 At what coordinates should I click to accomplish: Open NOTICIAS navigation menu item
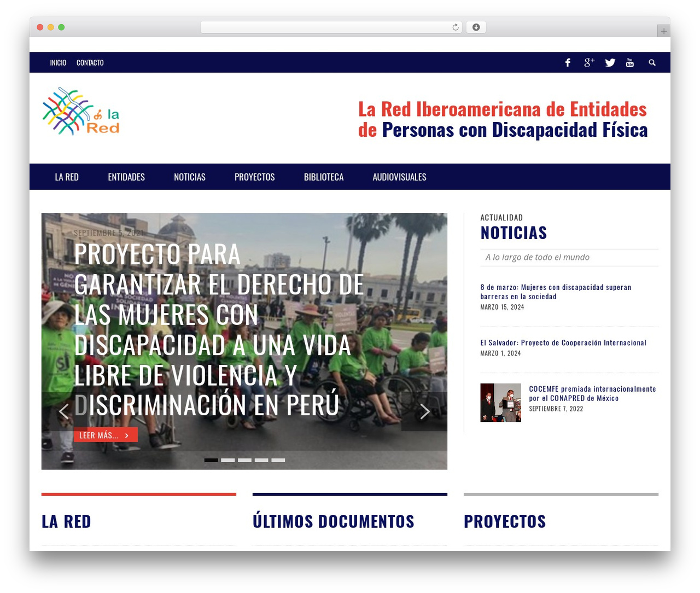pyautogui.click(x=190, y=177)
